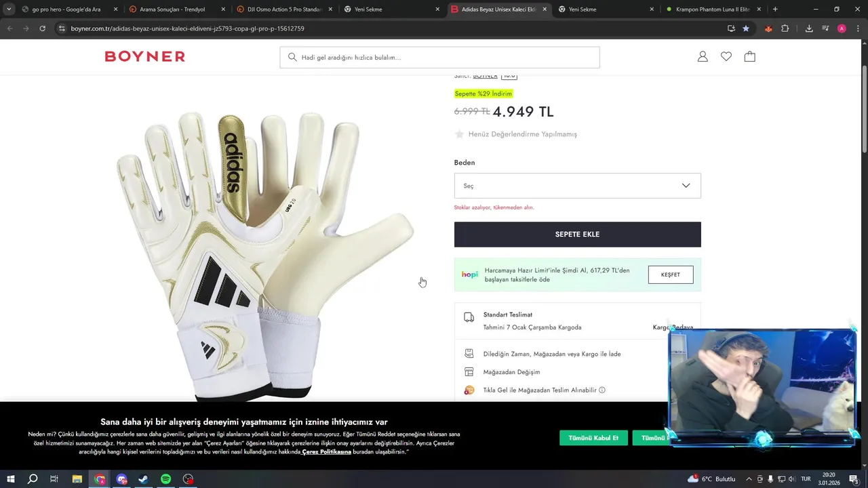This screenshot has width=868, height=488.
Task: Open Chrome downloads icon
Action: click(x=809, y=28)
